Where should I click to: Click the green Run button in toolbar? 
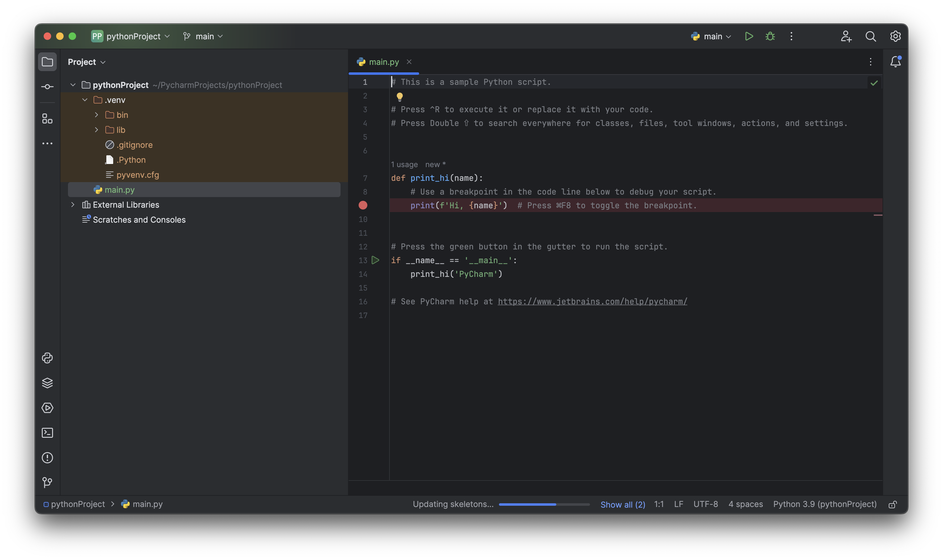point(749,36)
